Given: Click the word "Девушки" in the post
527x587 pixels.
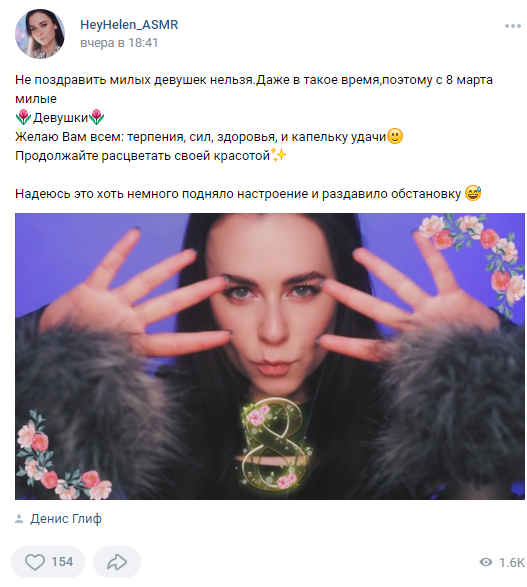Looking at the screenshot, I should coord(60,118).
